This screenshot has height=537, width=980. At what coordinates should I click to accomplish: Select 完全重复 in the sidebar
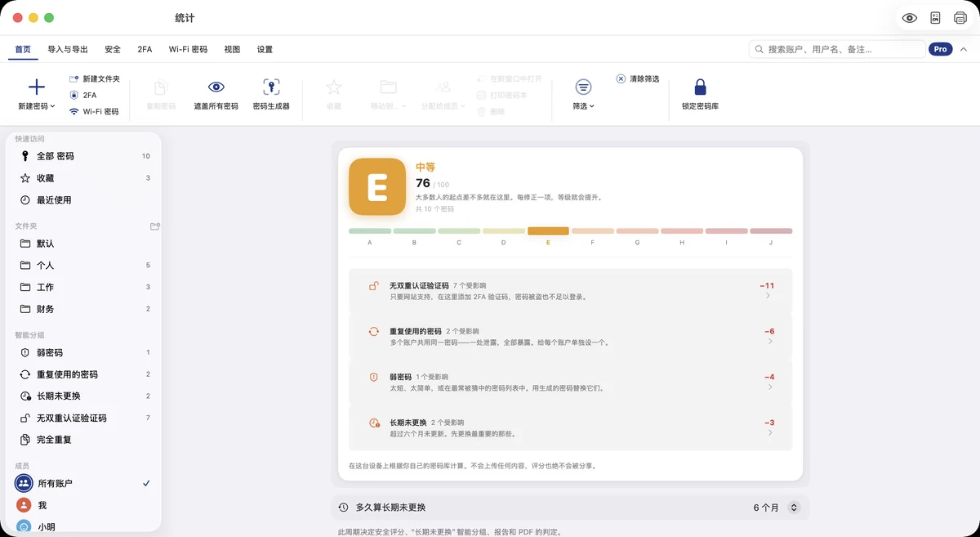coord(83,440)
